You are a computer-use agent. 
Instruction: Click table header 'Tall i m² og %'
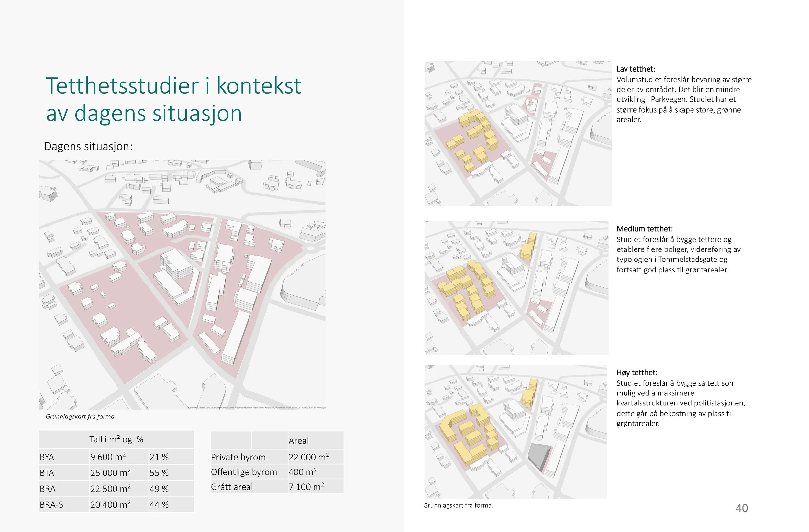tap(116, 439)
